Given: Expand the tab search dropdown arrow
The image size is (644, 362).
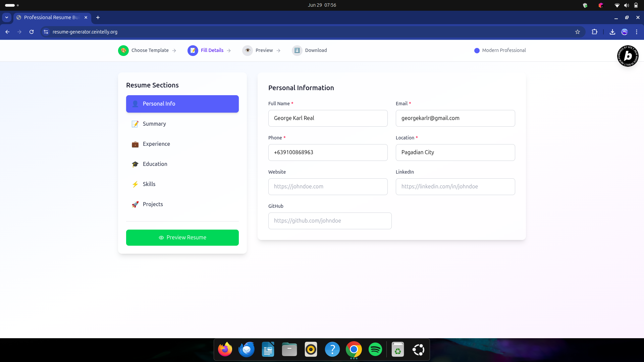Looking at the screenshot, I should (7, 17).
